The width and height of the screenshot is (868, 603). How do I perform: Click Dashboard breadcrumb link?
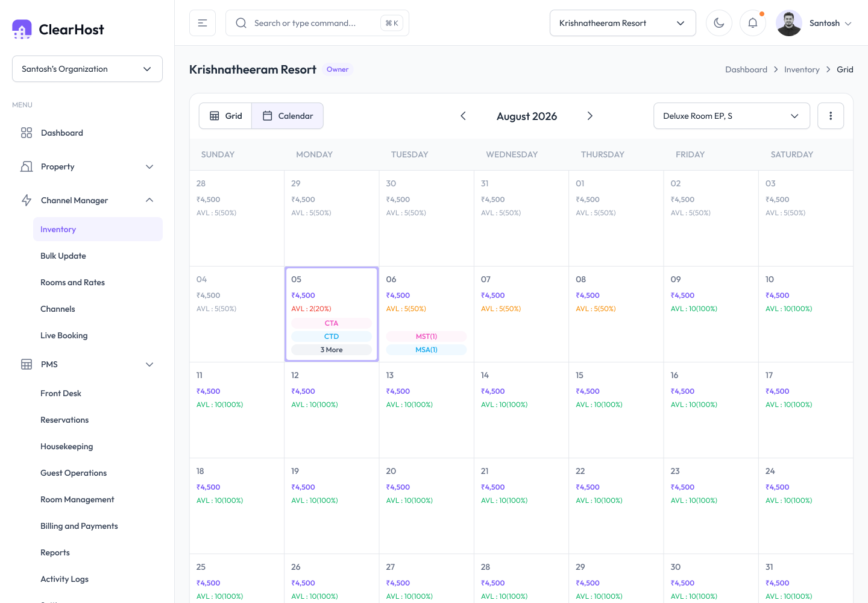tap(746, 69)
